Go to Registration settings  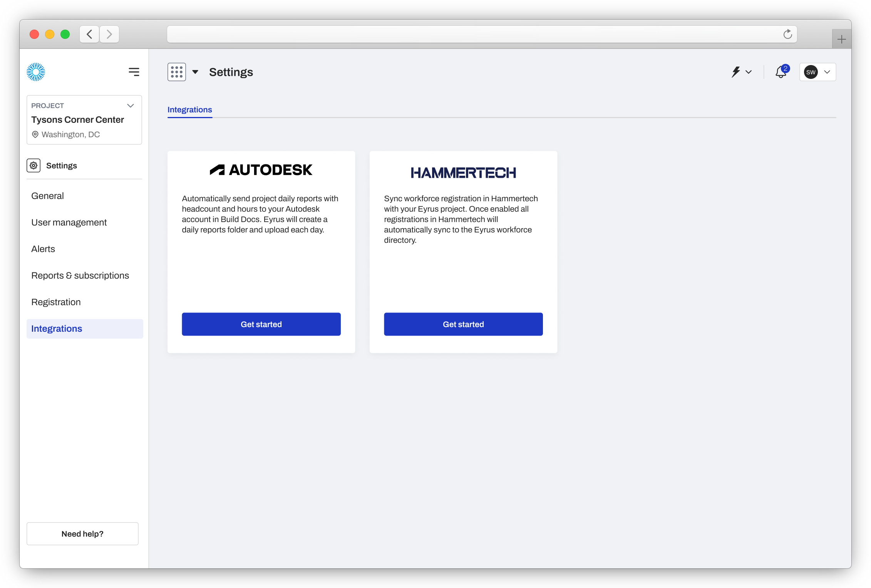tap(56, 302)
